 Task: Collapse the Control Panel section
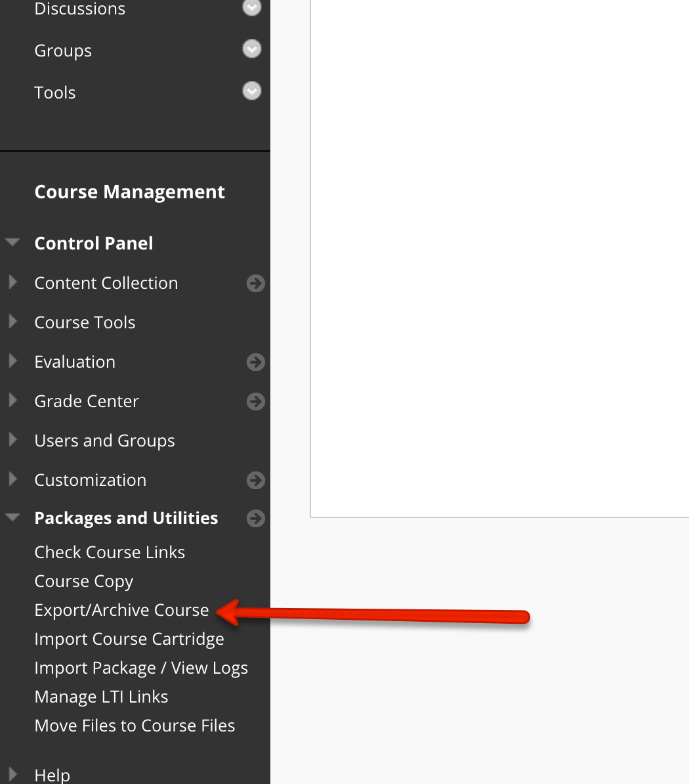click(x=12, y=242)
